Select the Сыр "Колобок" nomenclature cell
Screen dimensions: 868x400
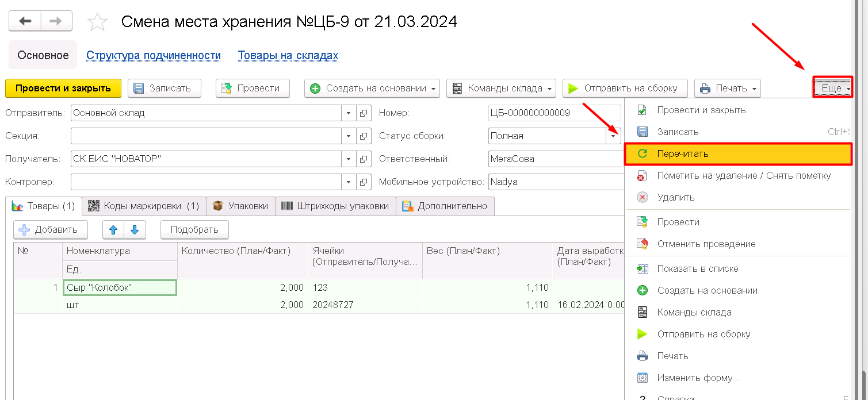pyautogui.click(x=119, y=287)
